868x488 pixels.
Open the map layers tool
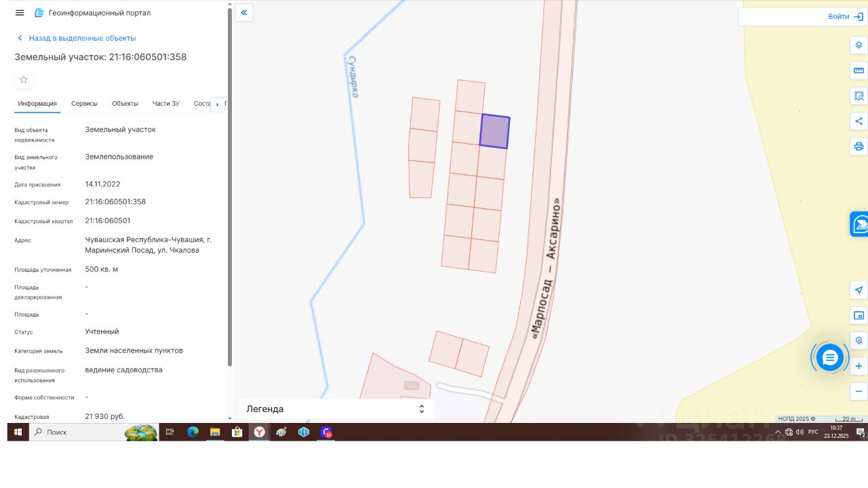pyautogui.click(x=859, y=45)
